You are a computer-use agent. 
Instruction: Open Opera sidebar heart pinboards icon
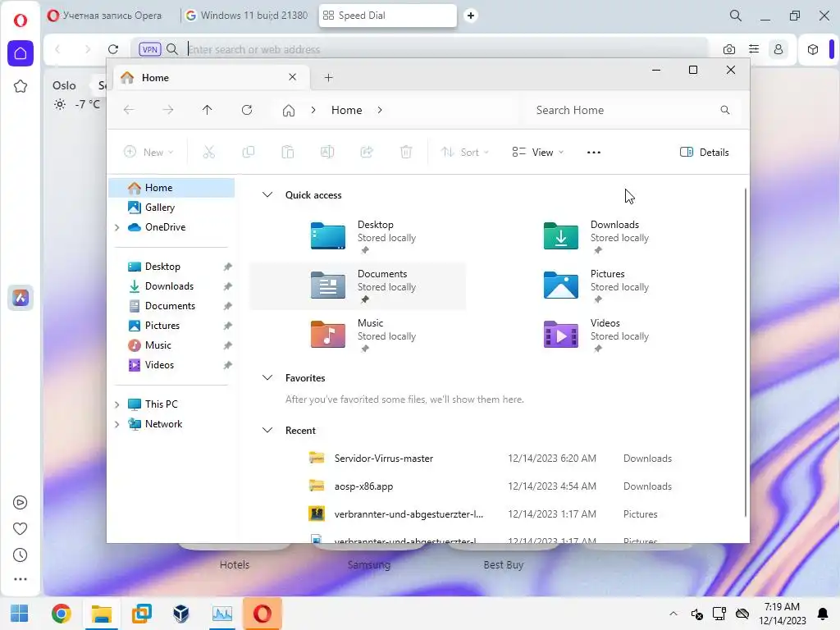coord(21,529)
